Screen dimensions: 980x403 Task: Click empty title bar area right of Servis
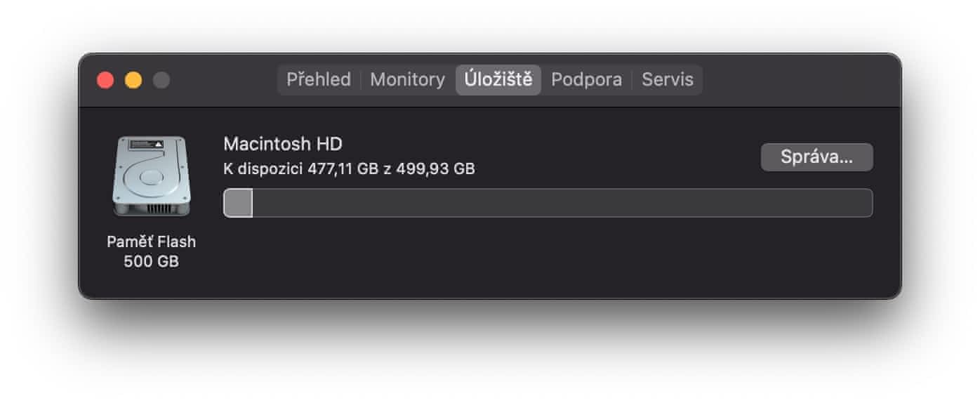pyautogui.click(x=800, y=80)
